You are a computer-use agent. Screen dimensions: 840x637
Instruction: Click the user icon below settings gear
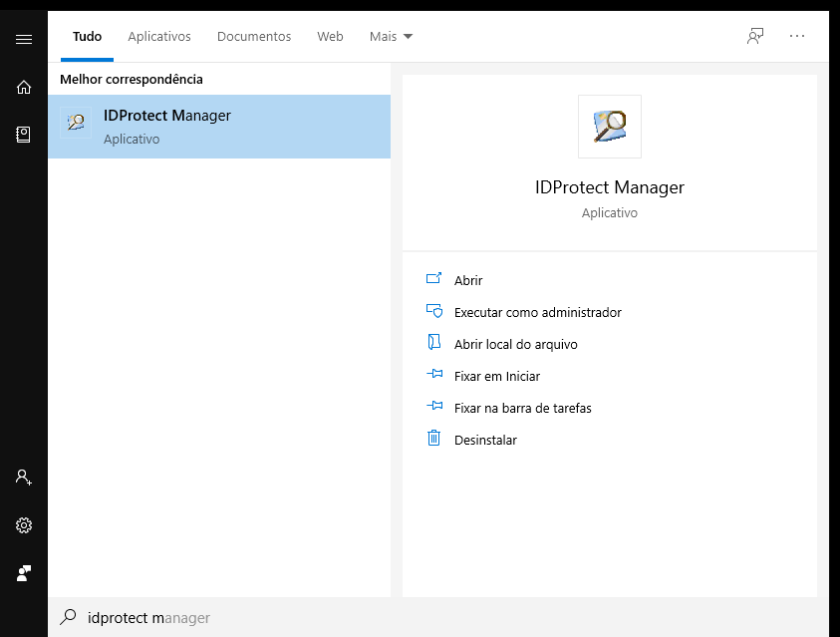(x=24, y=573)
